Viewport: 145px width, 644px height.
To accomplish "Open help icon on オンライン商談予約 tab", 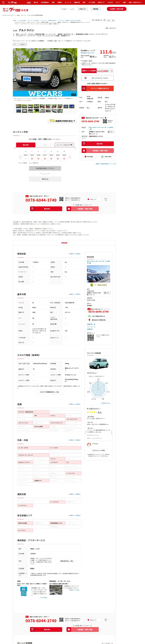I will (x=71, y=145).
